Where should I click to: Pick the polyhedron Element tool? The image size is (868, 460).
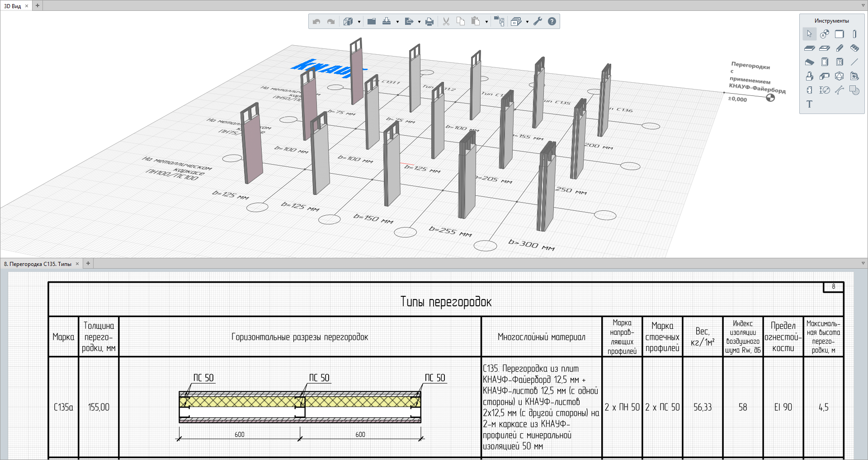tap(840, 76)
